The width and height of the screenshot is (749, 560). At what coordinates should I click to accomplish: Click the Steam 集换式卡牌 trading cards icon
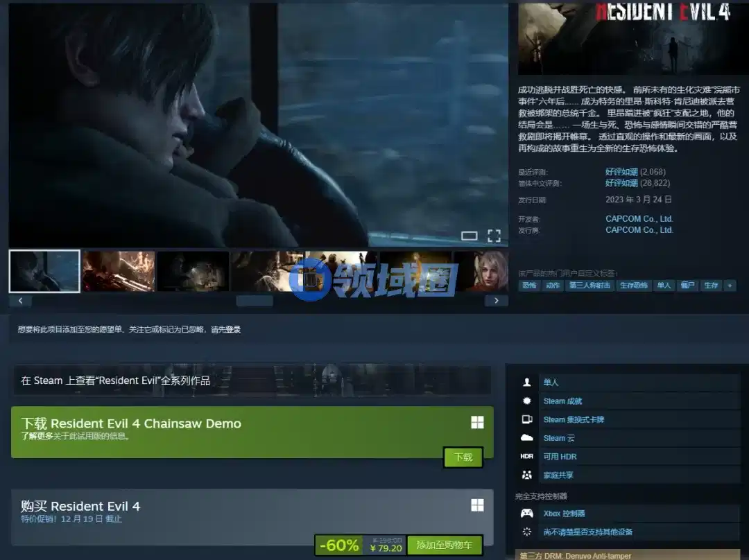coord(527,420)
